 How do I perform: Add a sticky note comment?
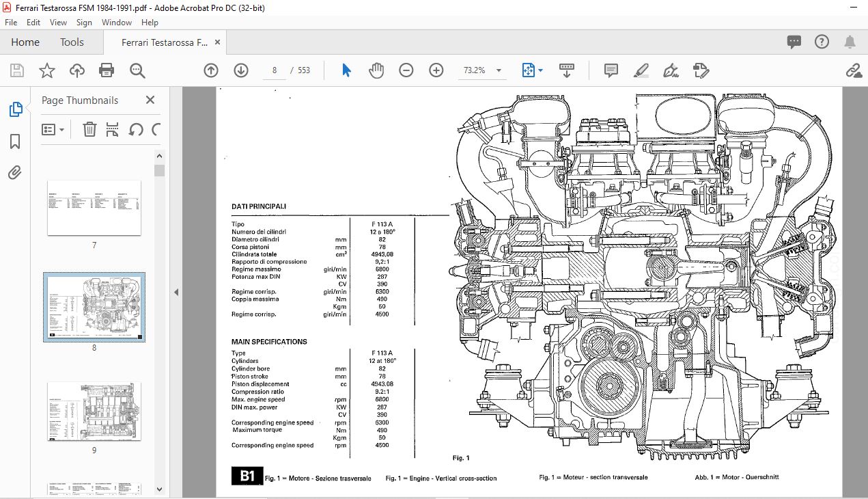coord(611,70)
